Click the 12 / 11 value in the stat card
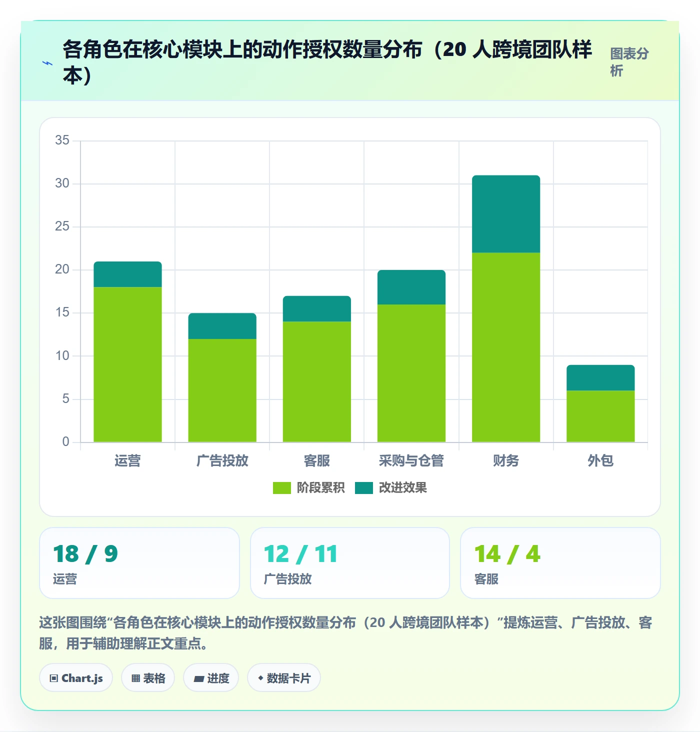 pyautogui.click(x=300, y=554)
